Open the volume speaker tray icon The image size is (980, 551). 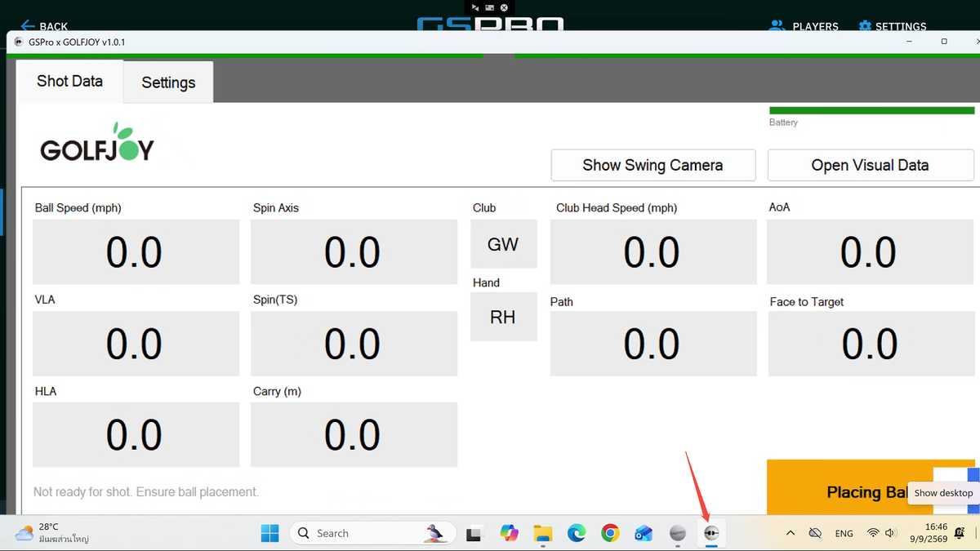891,533
